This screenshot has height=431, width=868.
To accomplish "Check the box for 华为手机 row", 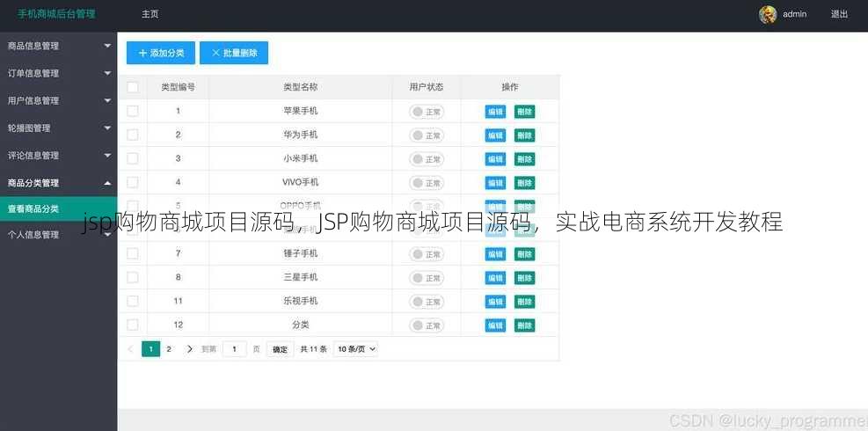I will click(x=133, y=135).
